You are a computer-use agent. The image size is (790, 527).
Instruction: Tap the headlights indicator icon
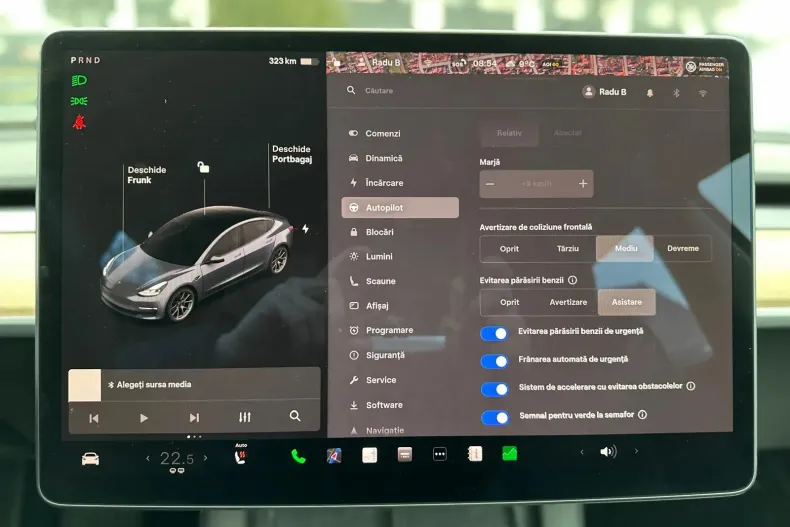[x=79, y=81]
